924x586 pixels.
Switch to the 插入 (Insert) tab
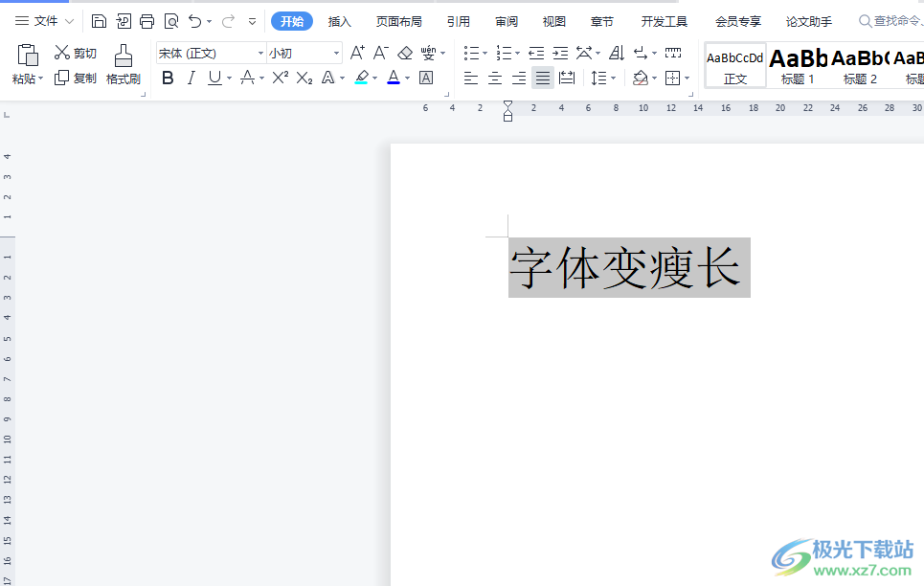click(339, 22)
